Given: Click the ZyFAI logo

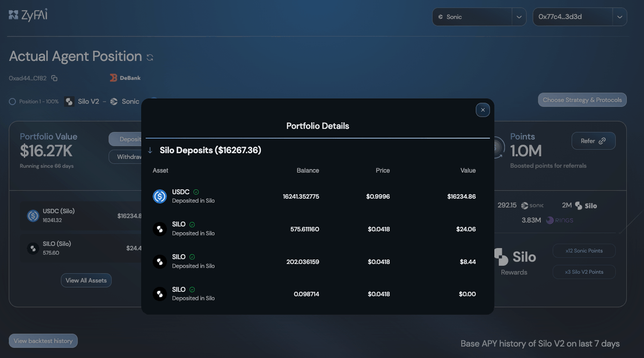Looking at the screenshot, I should (28, 15).
